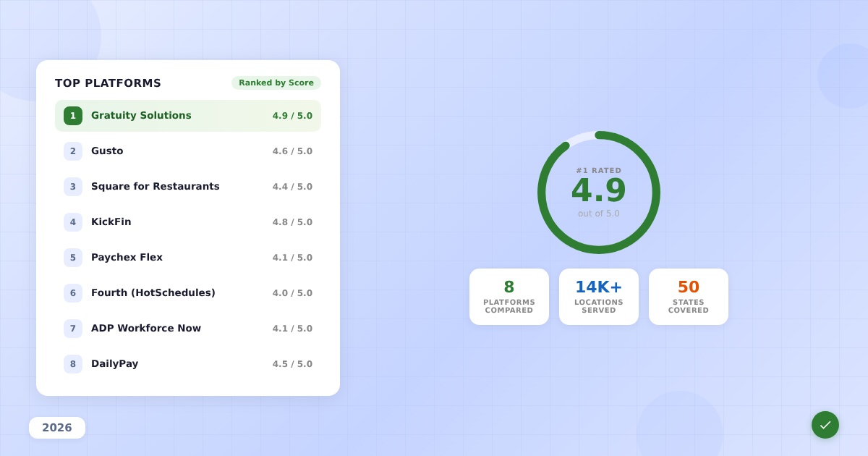Click the rank 1 badge beside Gratuity Solutions
This screenshot has width=868, height=456.
tap(73, 116)
